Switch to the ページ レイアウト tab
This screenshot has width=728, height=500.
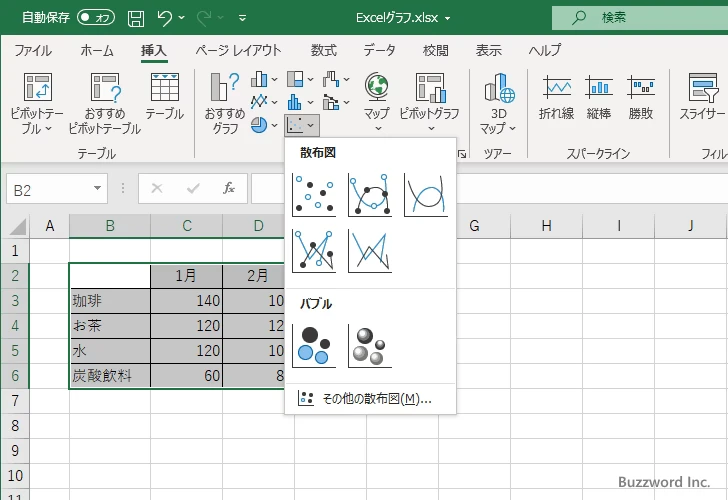tap(238, 50)
